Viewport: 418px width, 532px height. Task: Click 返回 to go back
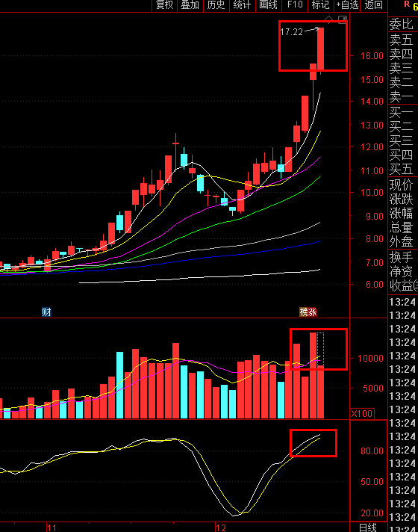[374, 4]
